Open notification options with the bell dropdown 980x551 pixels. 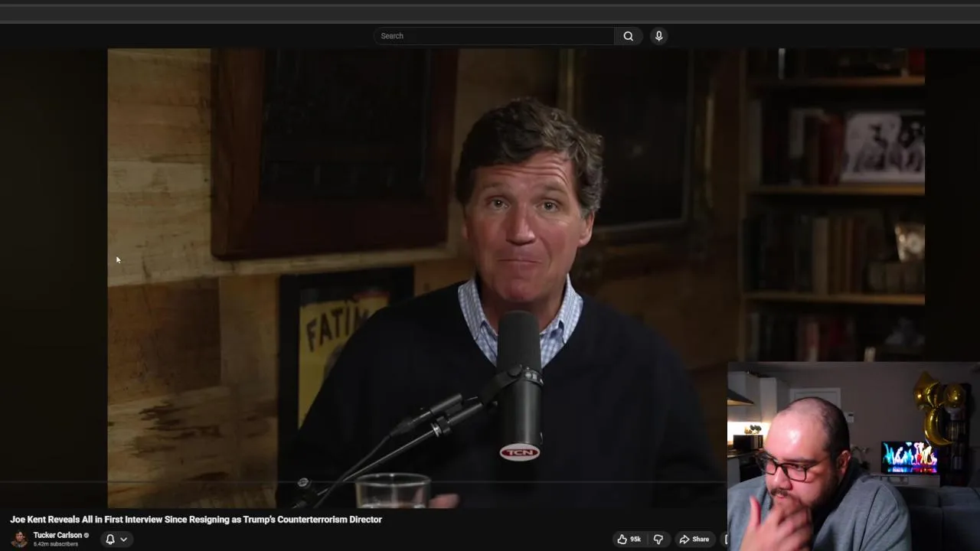116,540
